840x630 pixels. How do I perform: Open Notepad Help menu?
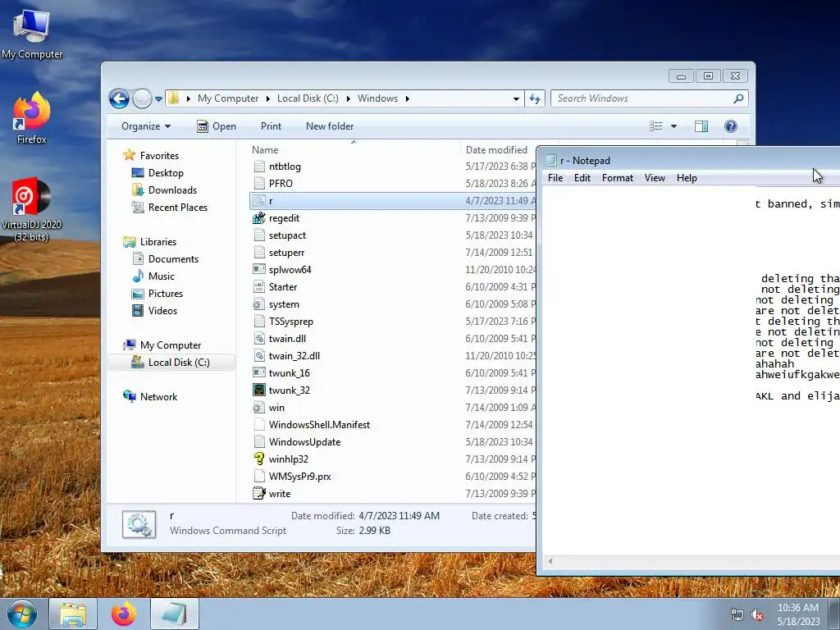click(x=687, y=178)
